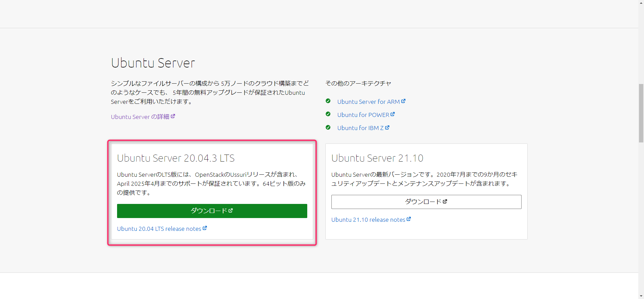Image resolution: width=644 pixels, height=299 pixels.
Task: Open the Ubuntu Server for ARM link
Action: pyautogui.click(x=368, y=102)
